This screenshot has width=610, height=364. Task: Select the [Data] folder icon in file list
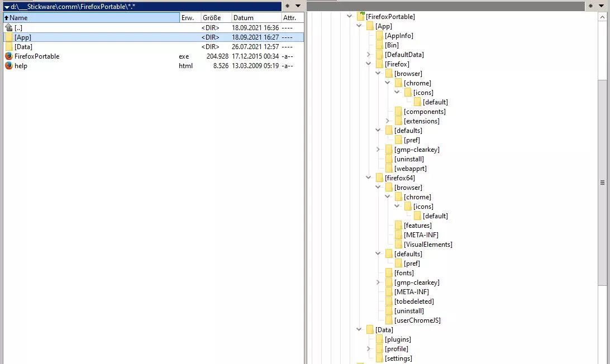pyautogui.click(x=9, y=47)
